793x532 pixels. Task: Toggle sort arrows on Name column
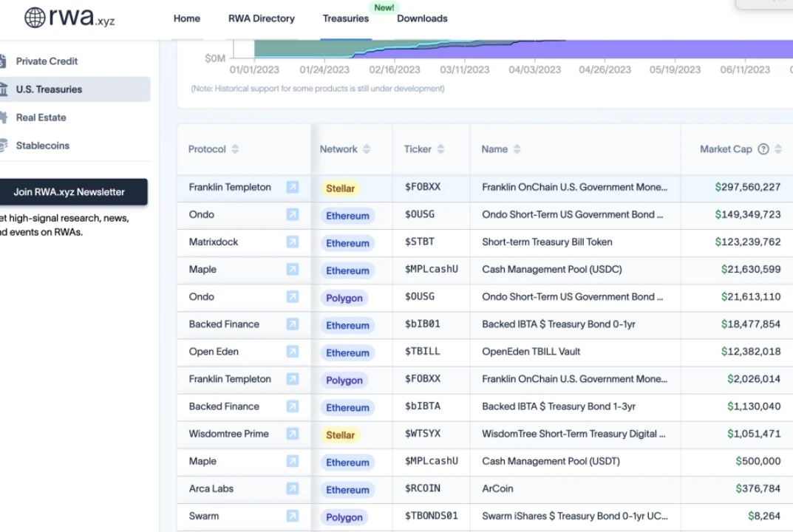[517, 149]
